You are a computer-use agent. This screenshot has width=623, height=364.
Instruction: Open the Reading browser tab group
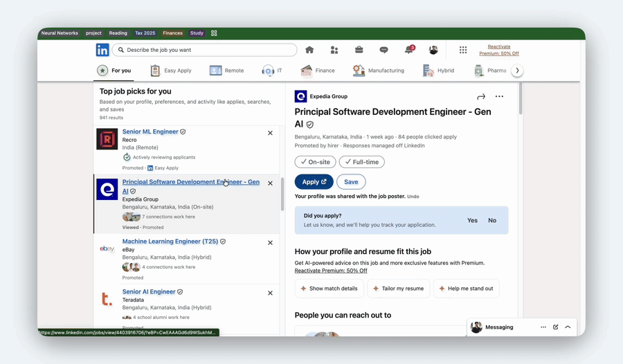click(118, 33)
